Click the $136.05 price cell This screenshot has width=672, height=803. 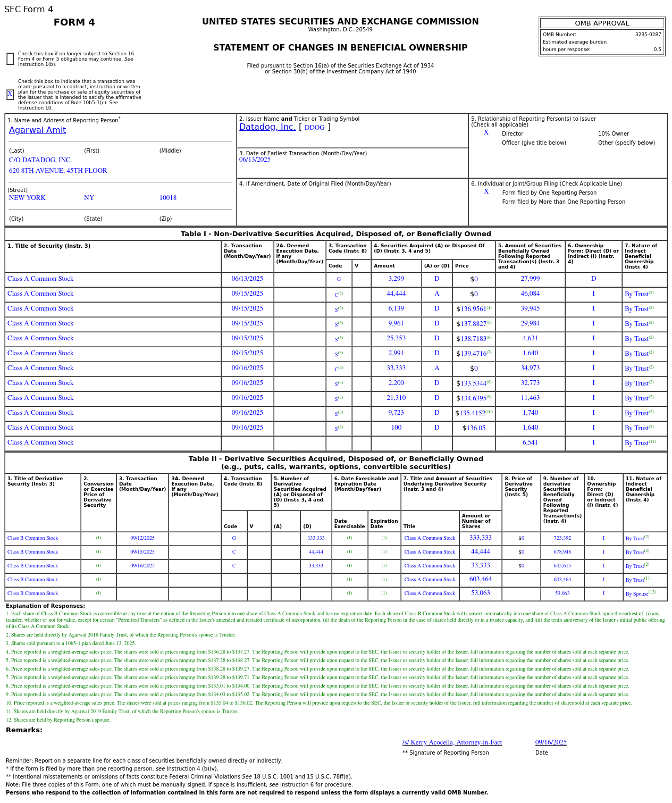point(474,428)
